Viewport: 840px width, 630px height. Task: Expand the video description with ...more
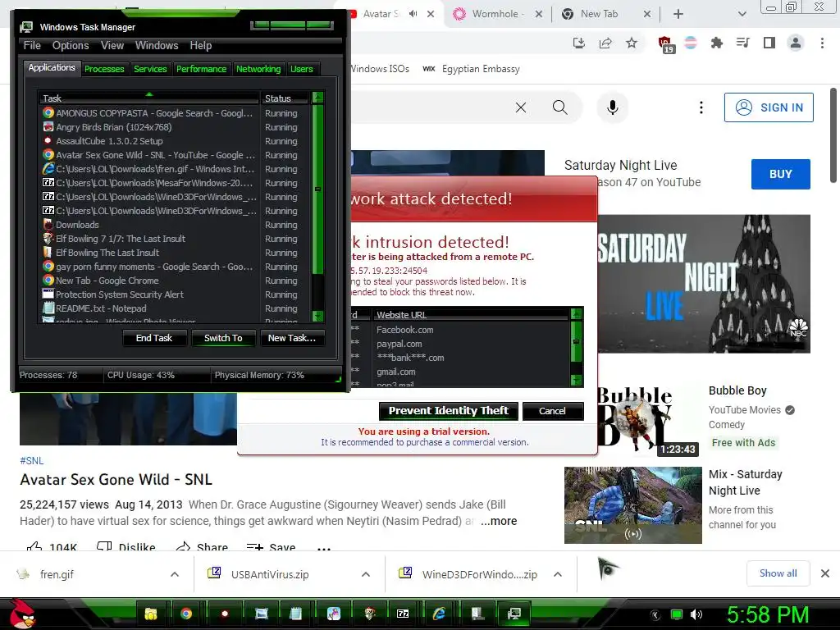click(x=499, y=521)
